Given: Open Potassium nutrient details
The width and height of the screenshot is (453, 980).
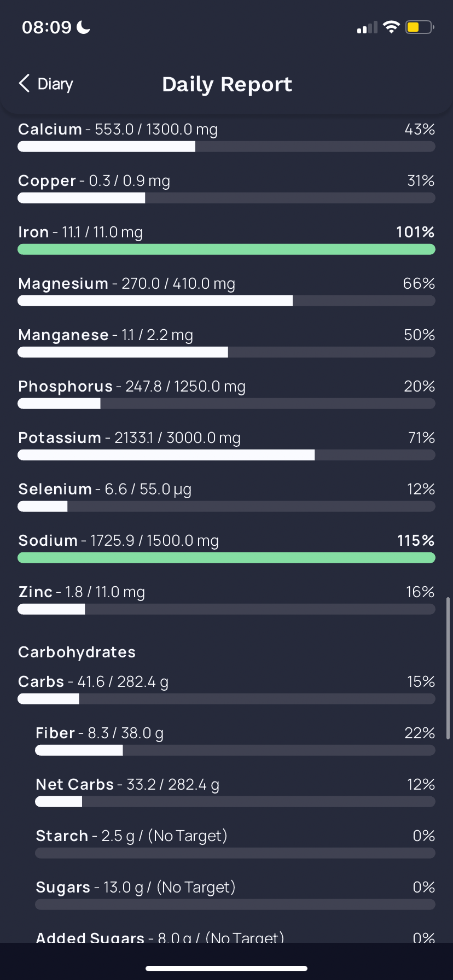Looking at the screenshot, I should pyautogui.click(x=226, y=446).
